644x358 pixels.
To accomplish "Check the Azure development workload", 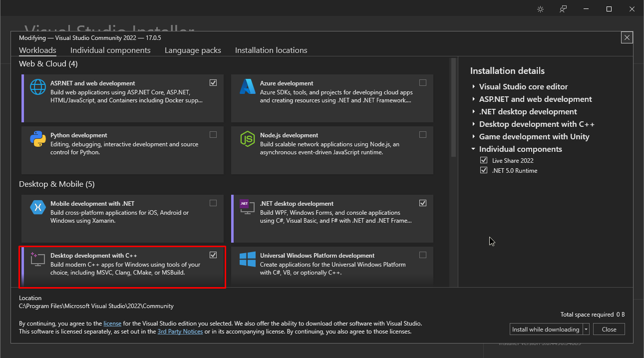I will click(423, 82).
